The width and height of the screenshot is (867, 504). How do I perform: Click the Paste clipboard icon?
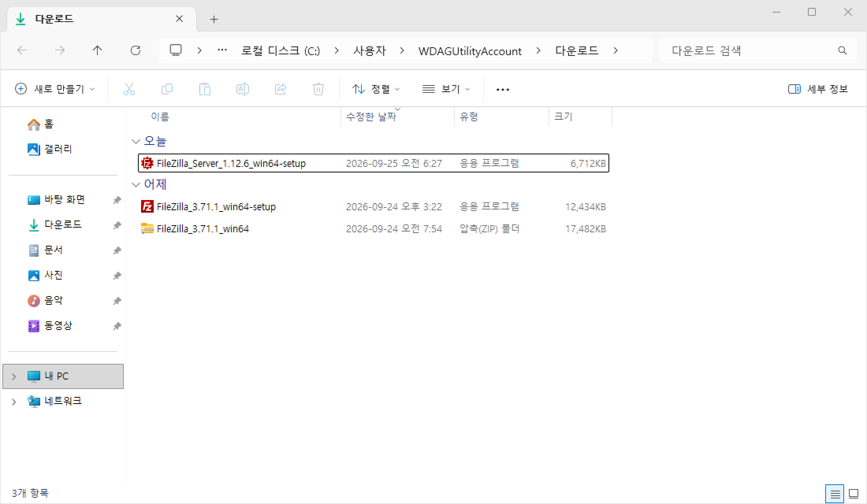pos(205,89)
